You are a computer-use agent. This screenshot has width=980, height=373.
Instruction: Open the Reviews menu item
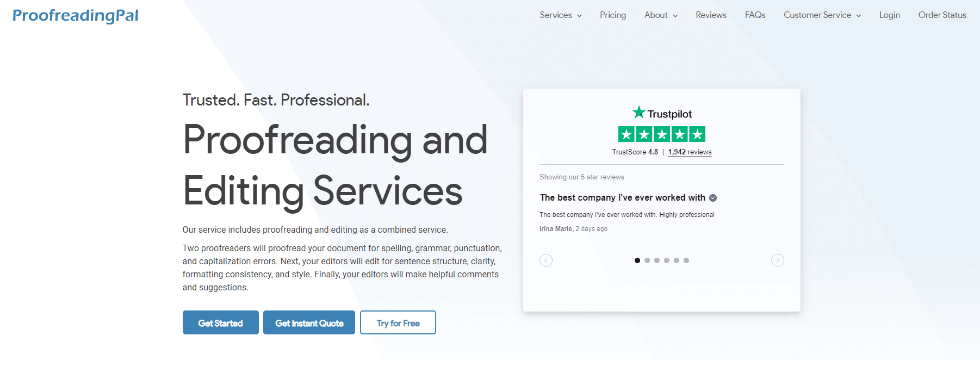point(711,15)
